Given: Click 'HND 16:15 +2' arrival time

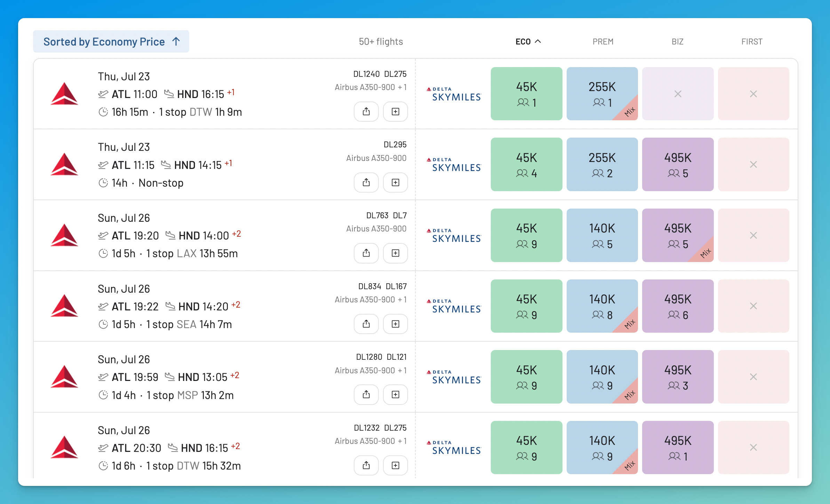Looking at the screenshot, I should tap(210, 448).
